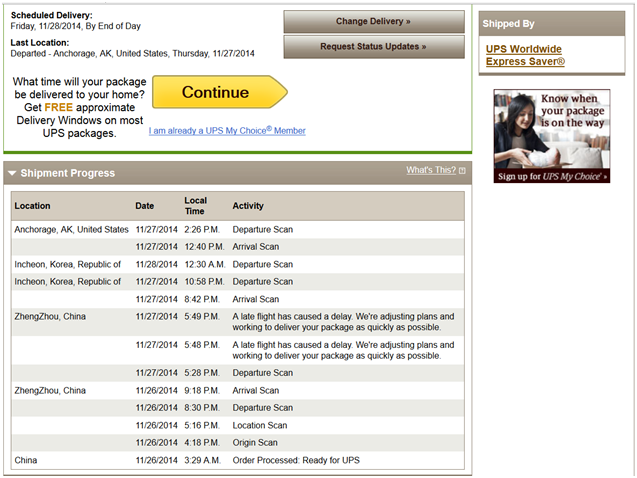Select the 8:30 P.M. Departure Scan time
The image size is (637, 478).
click(202, 408)
